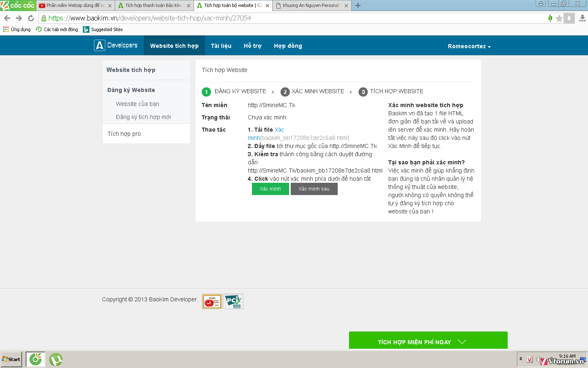This screenshot has height=368, width=588.
Task: Open the uTorrent icon in the taskbar
Action: click(56, 359)
